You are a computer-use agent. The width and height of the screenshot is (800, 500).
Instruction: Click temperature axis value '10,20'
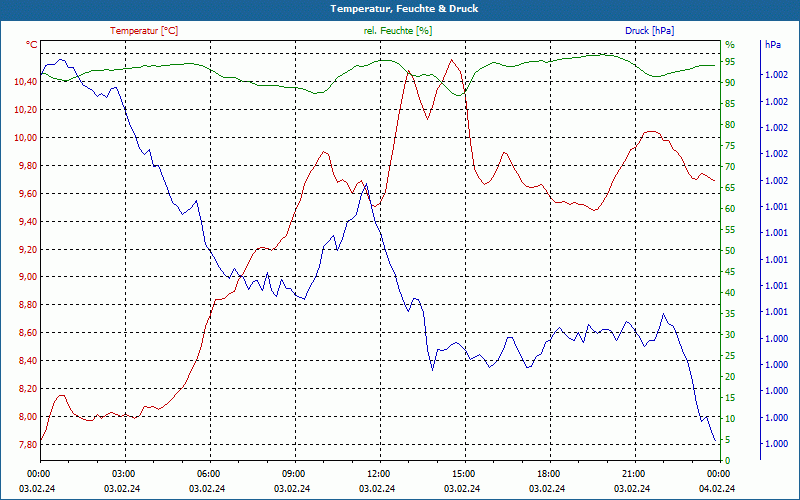pos(26,110)
